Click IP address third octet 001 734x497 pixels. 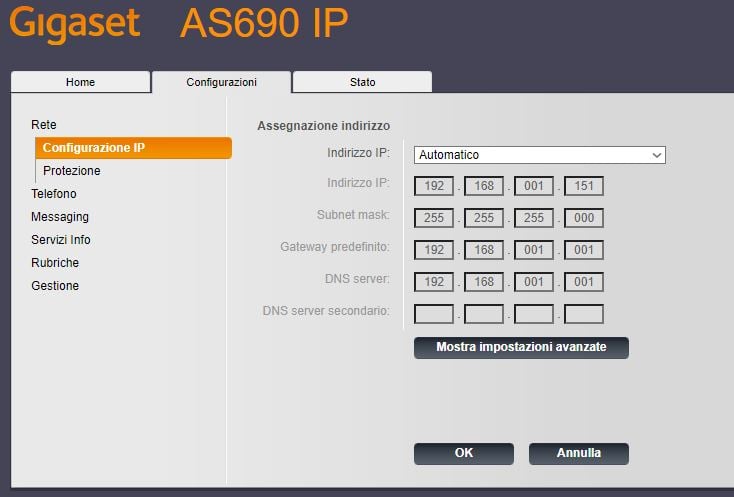(534, 186)
